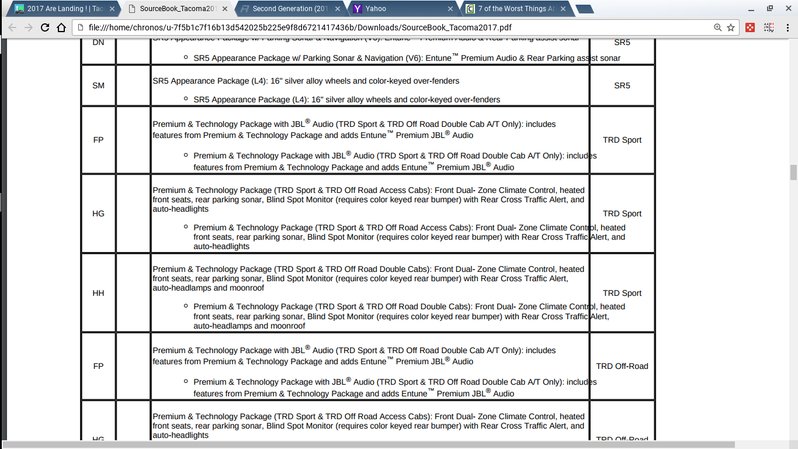The image size is (798, 449).
Task: Maximize the browser window
Action: point(770,9)
